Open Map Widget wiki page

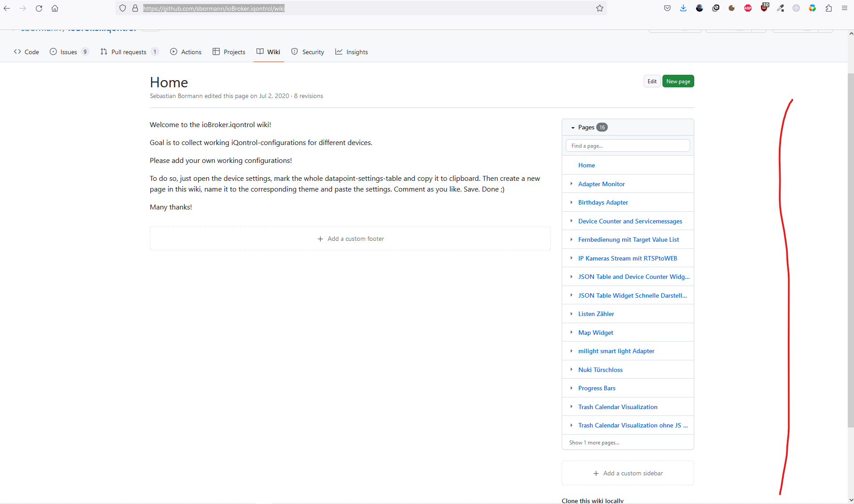click(596, 333)
